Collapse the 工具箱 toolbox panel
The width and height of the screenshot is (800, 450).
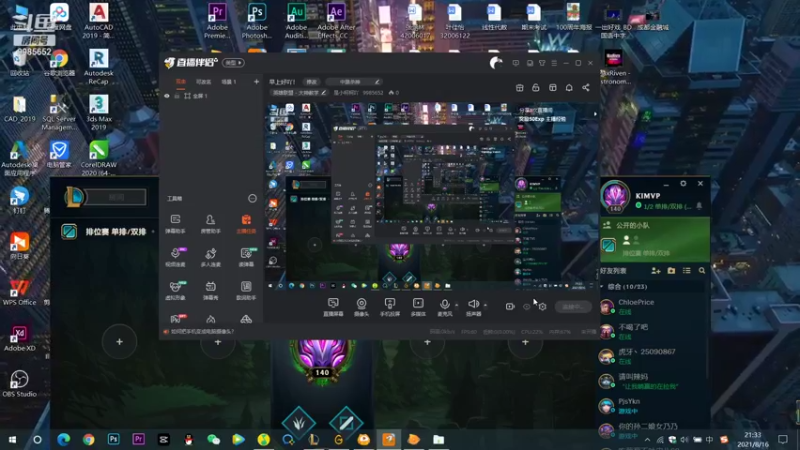pos(252,198)
